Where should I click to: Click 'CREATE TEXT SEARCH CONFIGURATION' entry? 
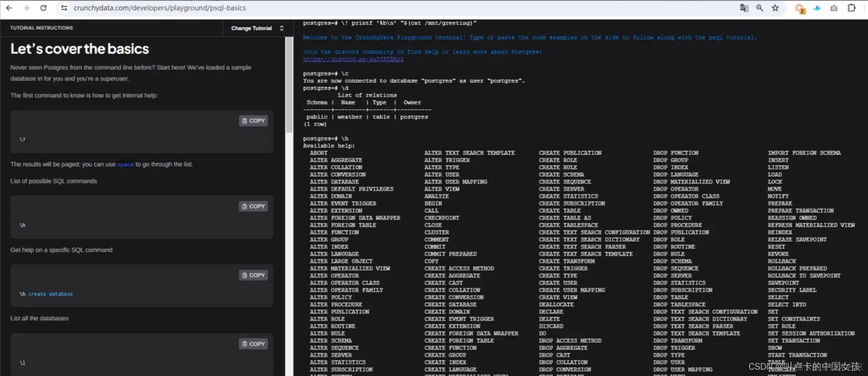(x=595, y=232)
